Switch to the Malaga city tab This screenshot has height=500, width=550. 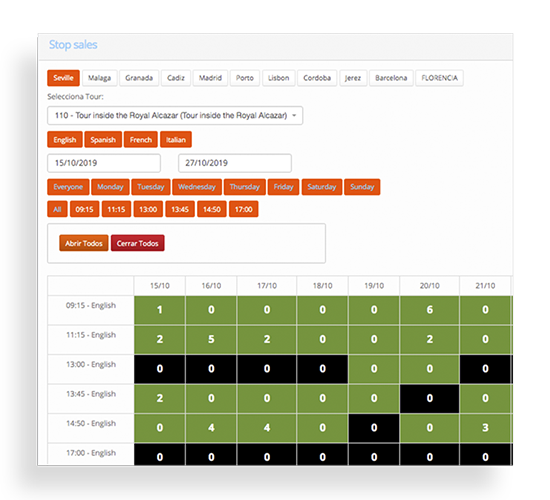pyautogui.click(x=99, y=78)
